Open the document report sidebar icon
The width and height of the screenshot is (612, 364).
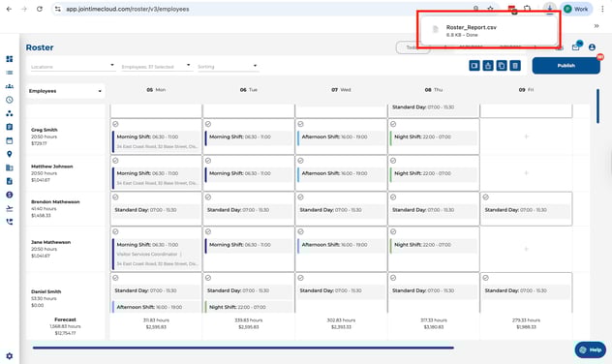10,181
